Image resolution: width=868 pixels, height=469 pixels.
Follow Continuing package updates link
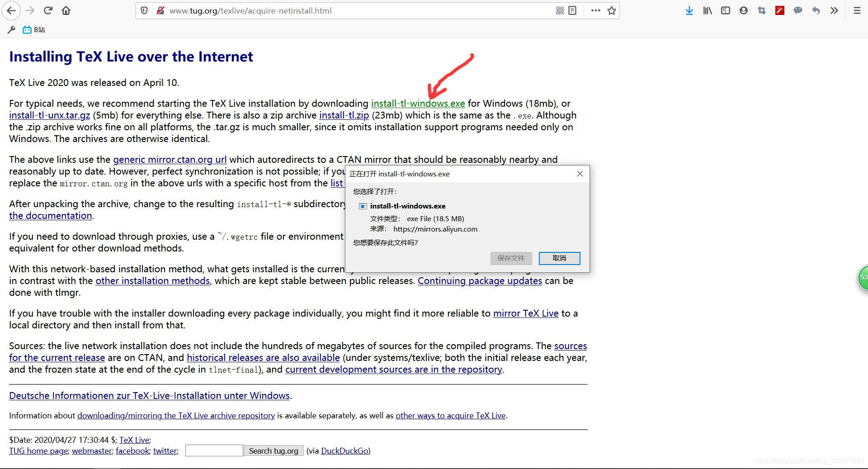point(480,281)
